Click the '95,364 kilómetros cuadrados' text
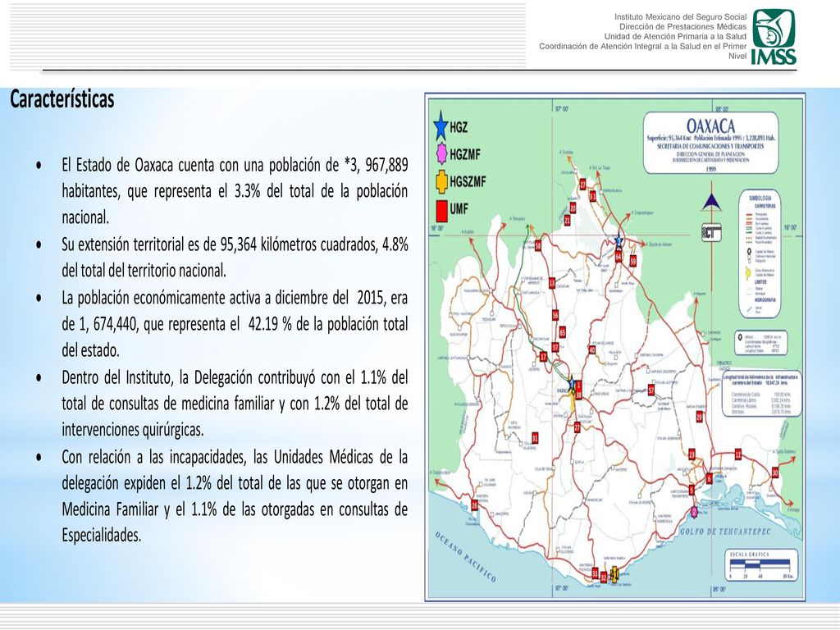The height and width of the screenshot is (630, 840). click(x=299, y=244)
